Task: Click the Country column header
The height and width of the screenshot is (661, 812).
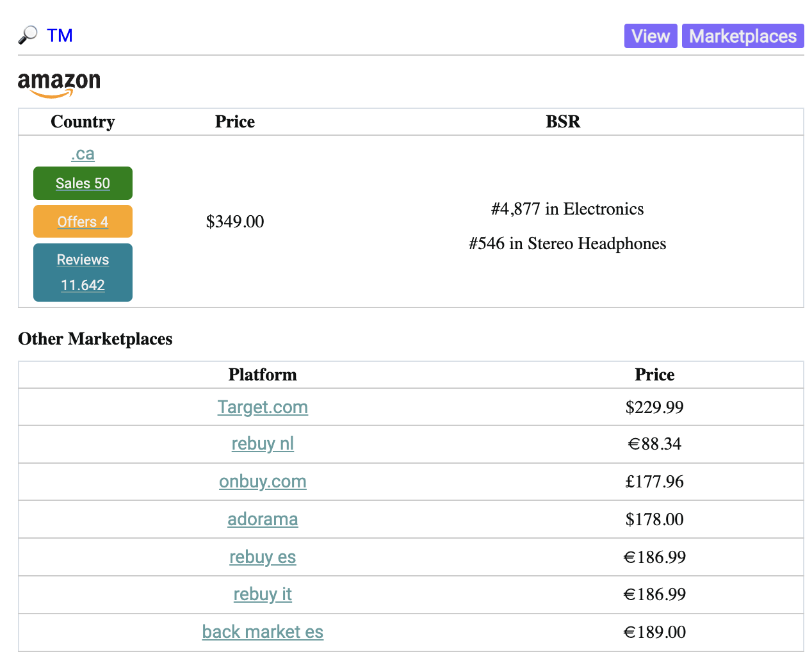Action: coord(83,122)
